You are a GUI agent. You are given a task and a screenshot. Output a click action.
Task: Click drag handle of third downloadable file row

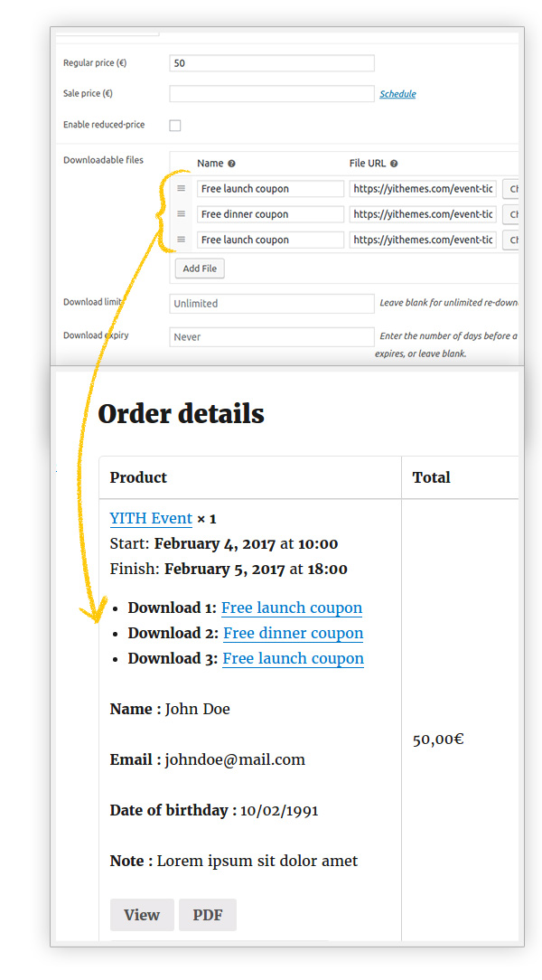[181, 240]
